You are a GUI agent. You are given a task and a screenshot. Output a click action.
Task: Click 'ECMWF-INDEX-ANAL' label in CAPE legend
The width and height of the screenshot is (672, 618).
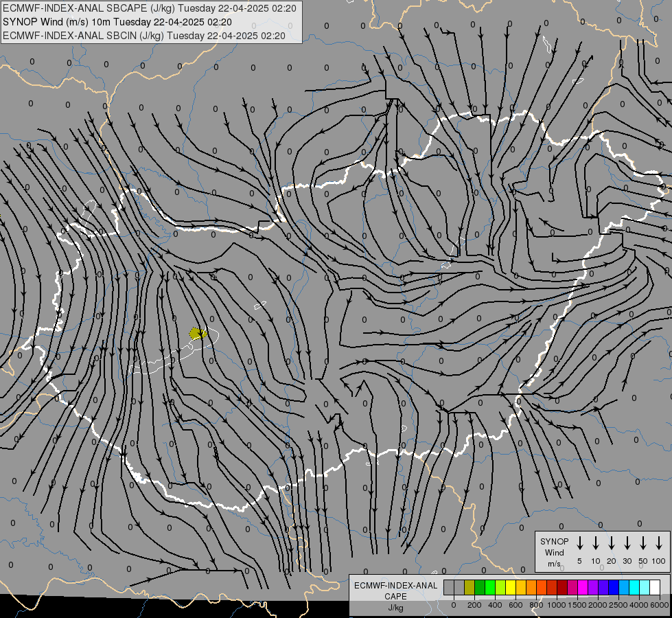[395, 586]
